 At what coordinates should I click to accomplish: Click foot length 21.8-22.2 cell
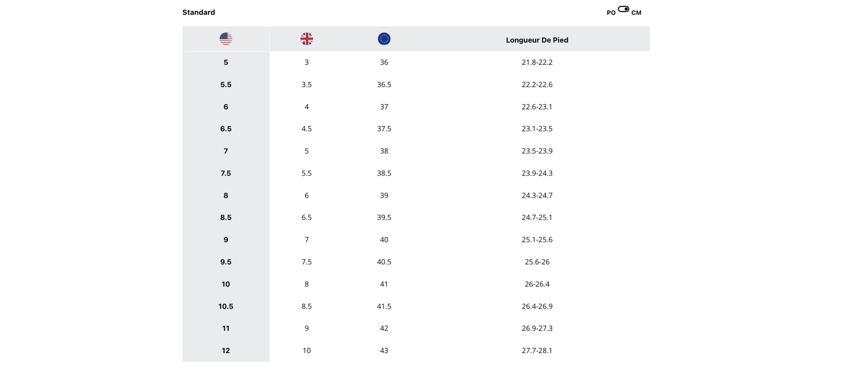point(537,62)
